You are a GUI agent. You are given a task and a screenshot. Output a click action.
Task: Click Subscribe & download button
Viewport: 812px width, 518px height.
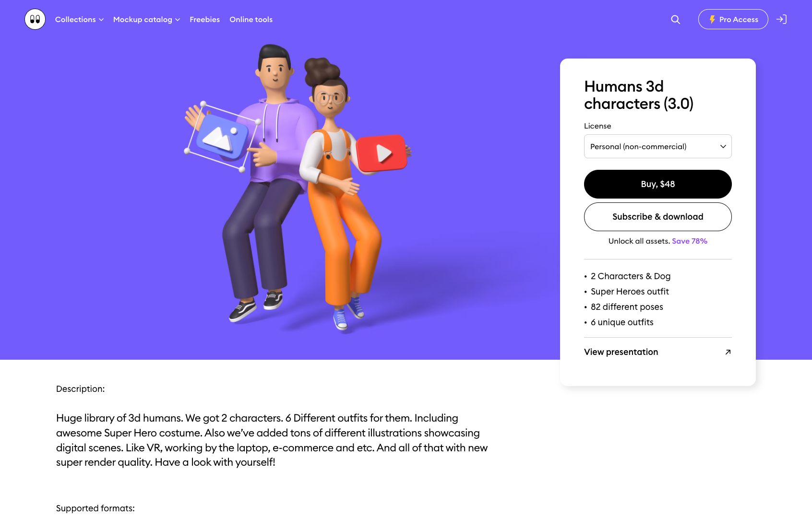coord(657,217)
